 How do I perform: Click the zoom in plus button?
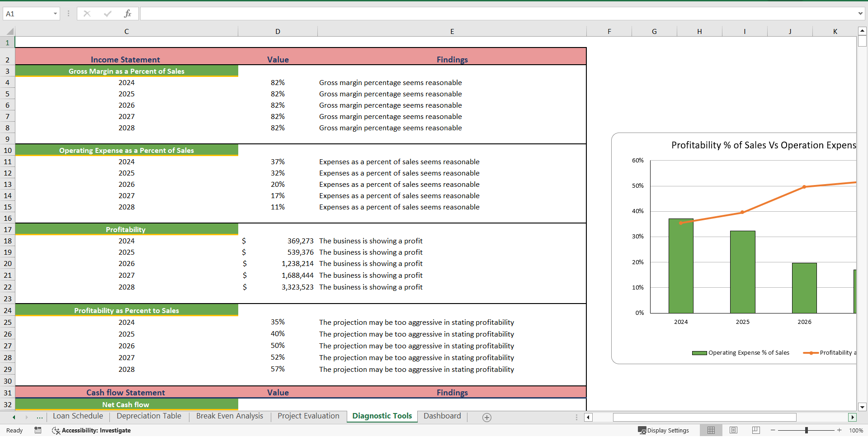tap(840, 430)
